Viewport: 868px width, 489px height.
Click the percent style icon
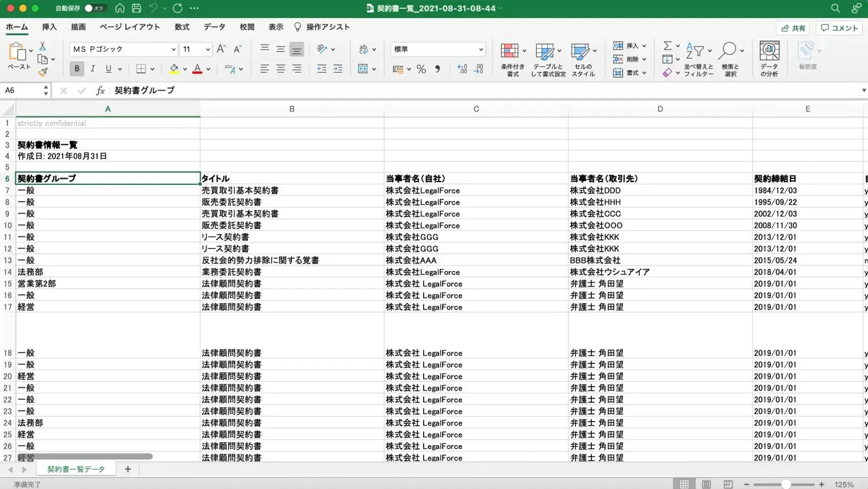click(x=421, y=69)
